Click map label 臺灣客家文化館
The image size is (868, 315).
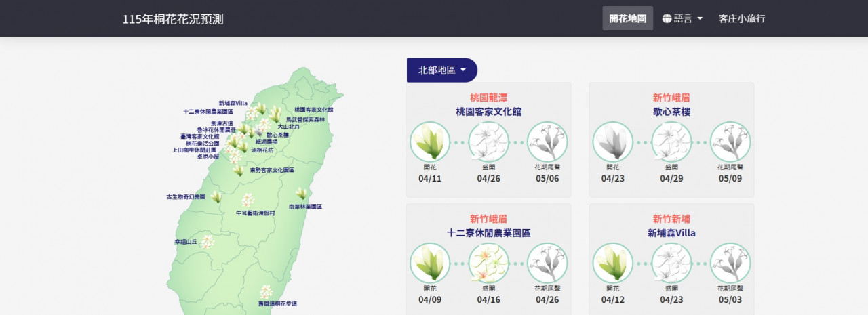click(200, 136)
